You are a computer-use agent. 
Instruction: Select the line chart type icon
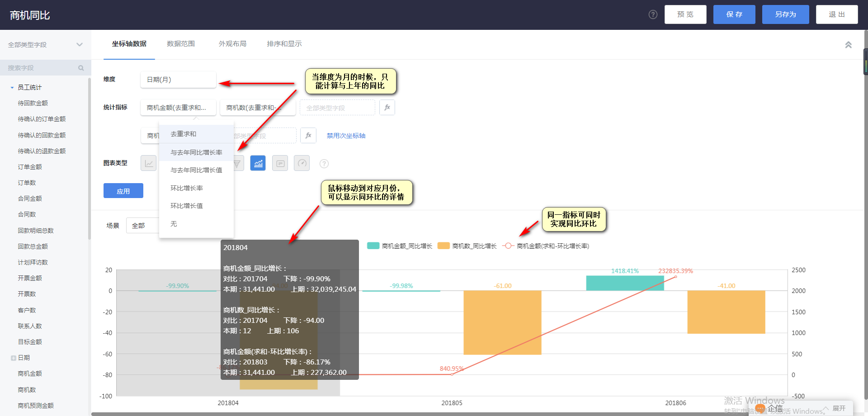(x=148, y=163)
